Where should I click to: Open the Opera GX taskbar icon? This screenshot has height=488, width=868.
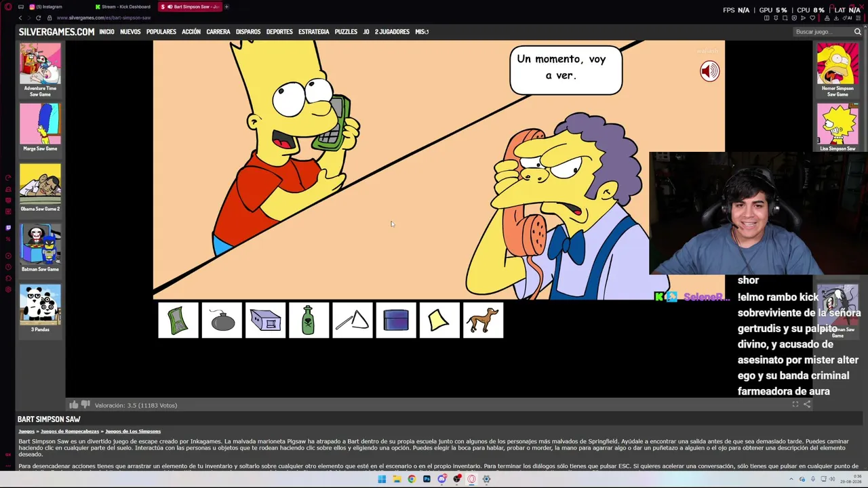471,479
